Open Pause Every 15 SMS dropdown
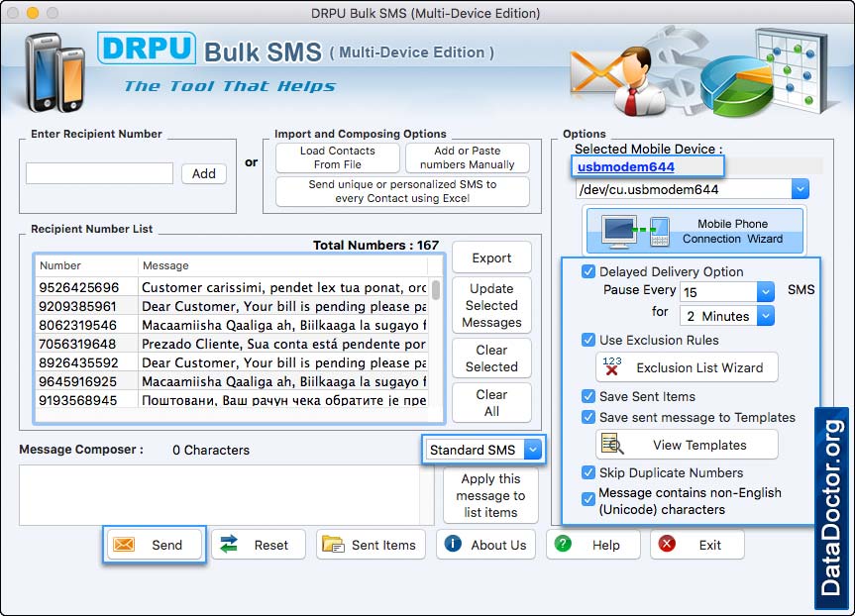This screenshot has height=616, width=855. point(766,291)
